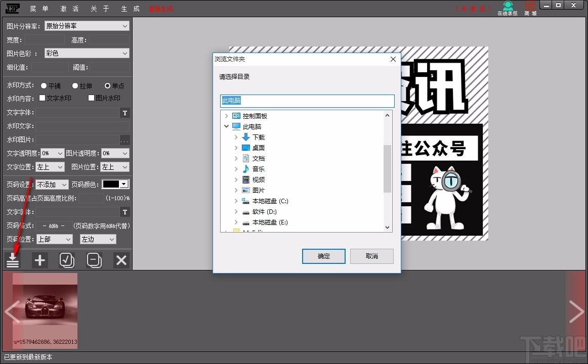Open the 文字字体 font picker T icon

coord(124,113)
